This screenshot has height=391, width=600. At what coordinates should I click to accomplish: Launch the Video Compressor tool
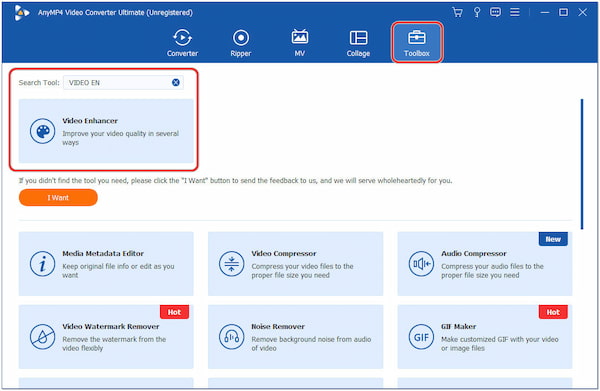[295, 264]
